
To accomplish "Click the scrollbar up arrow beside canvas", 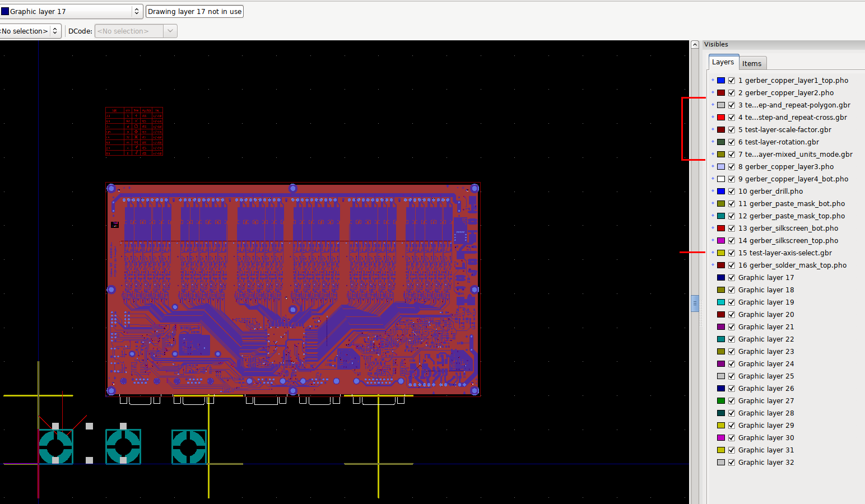I will tap(695, 45).
